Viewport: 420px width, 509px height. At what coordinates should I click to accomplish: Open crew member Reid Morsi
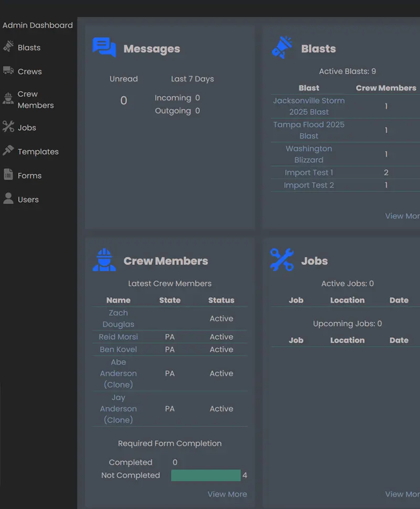click(x=118, y=337)
